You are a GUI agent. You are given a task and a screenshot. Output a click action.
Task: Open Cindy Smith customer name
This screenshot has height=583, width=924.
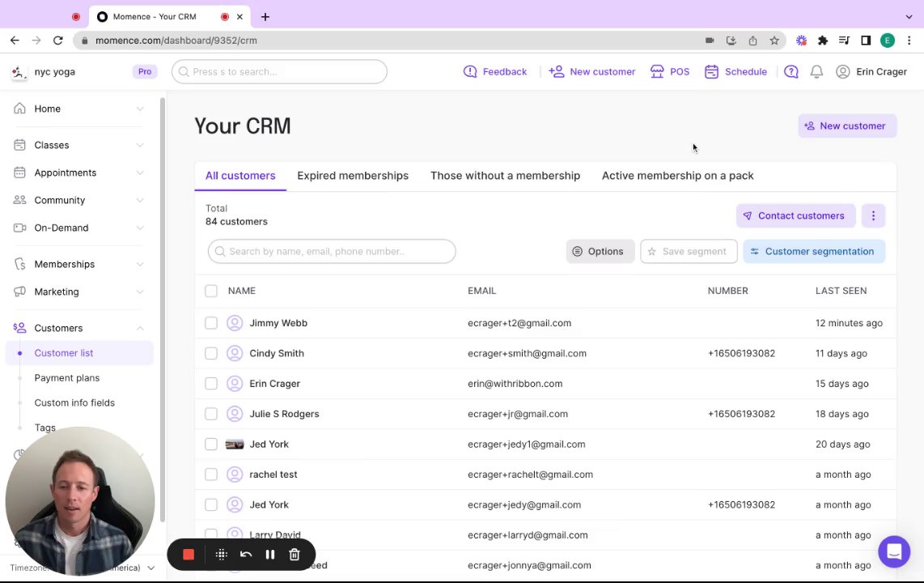point(277,353)
